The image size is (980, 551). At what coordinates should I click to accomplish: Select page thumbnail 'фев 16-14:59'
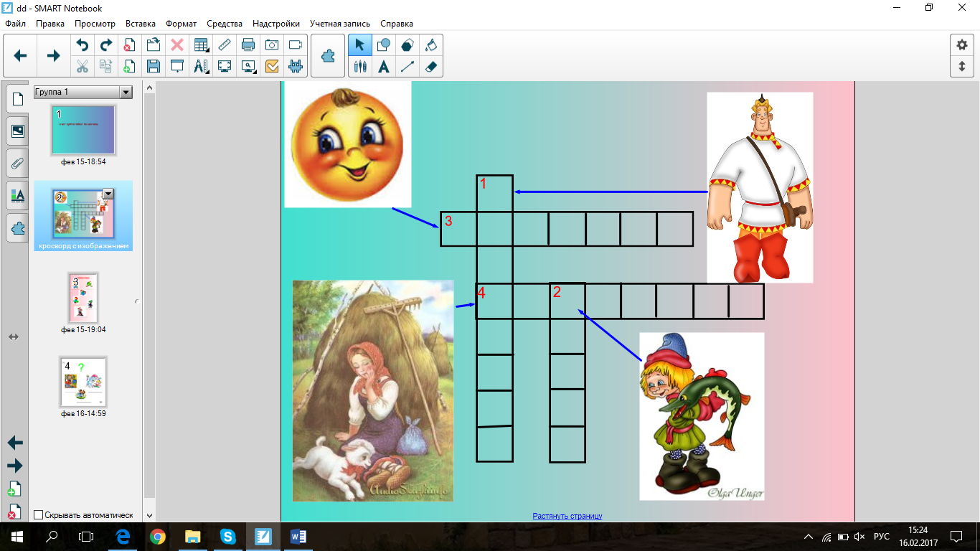pyautogui.click(x=83, y=383)
